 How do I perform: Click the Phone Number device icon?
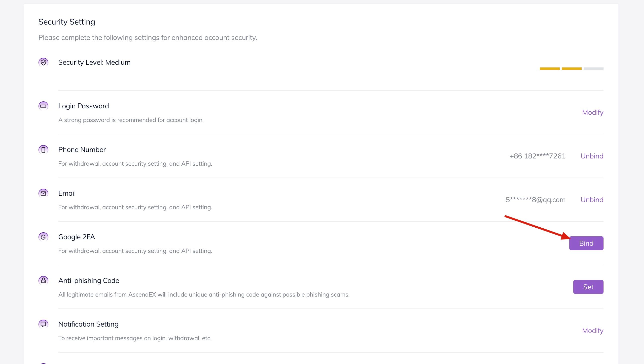pos(43,150)
